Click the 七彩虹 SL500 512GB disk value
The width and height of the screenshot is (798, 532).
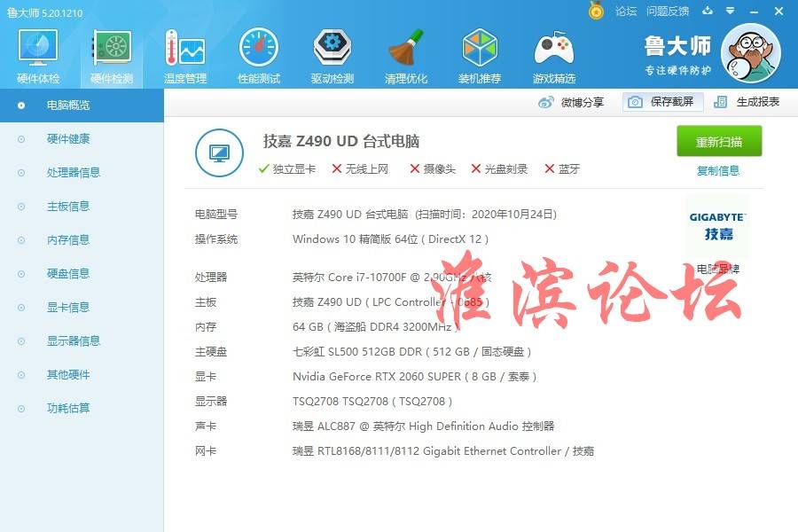[x=411, y=352]
